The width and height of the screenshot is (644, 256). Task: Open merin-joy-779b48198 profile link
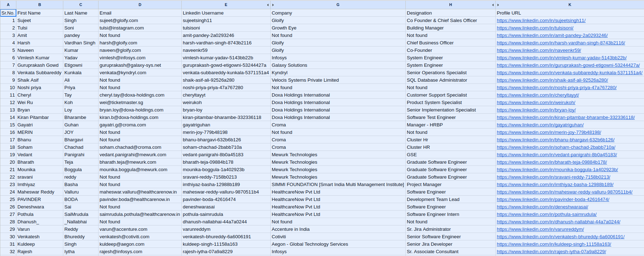pos(549,132)
